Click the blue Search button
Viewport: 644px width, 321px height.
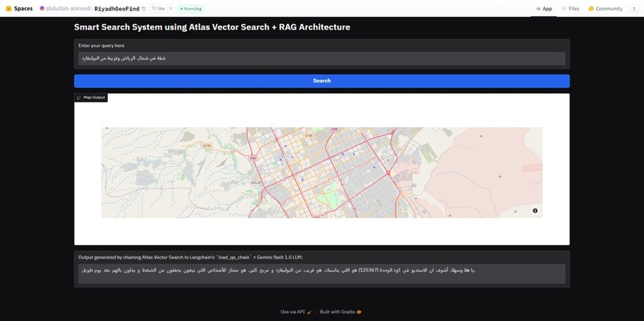[x=321, y=81]
